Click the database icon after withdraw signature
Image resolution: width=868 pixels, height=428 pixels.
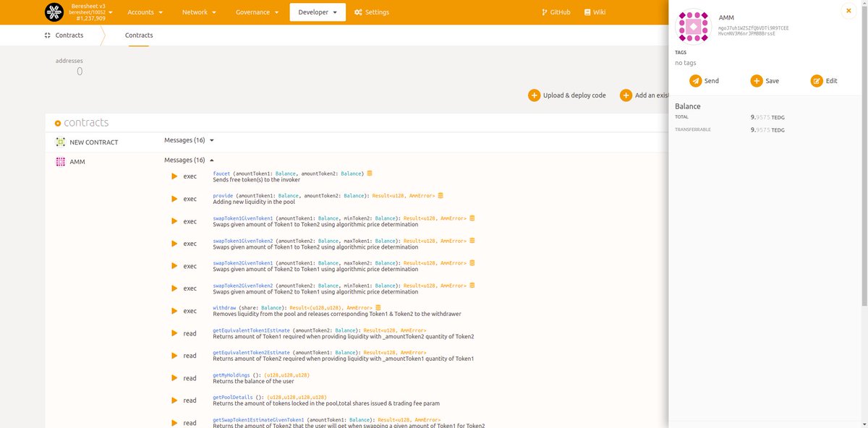pyautogui.click(x=378, y=308)
